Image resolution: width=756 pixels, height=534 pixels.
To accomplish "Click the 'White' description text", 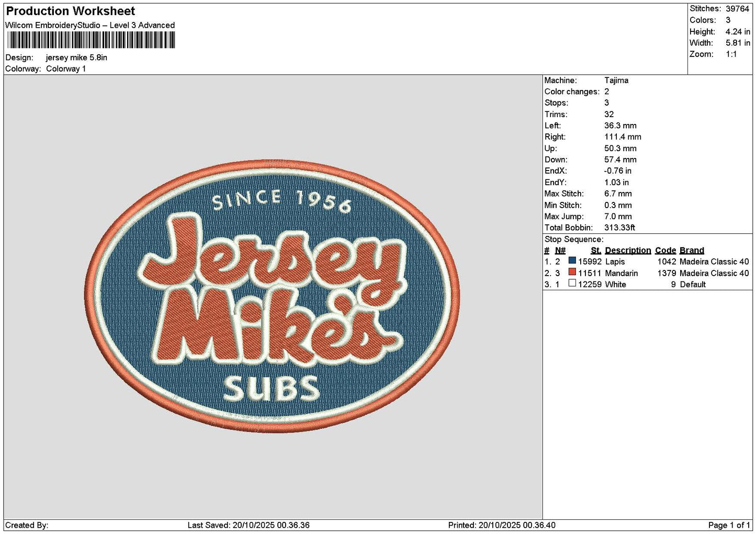I will click(x=616, y=285).
